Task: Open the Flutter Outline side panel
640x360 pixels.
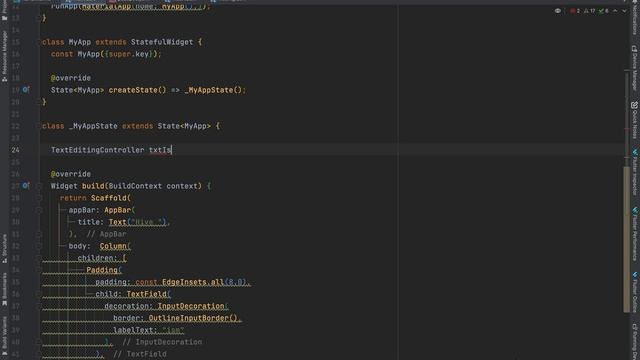Action: pyautogui.click(x=635, y=293)
